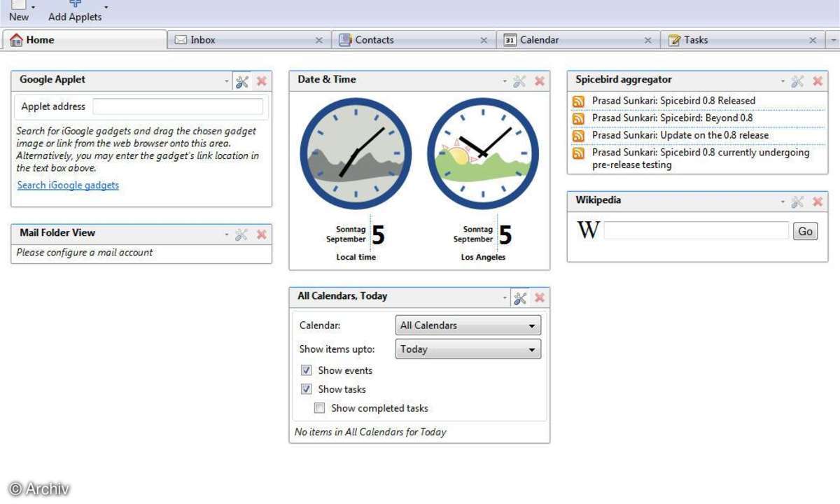Click the Wikipedia W logo
The image size is (840, 504).
point(588,230)
